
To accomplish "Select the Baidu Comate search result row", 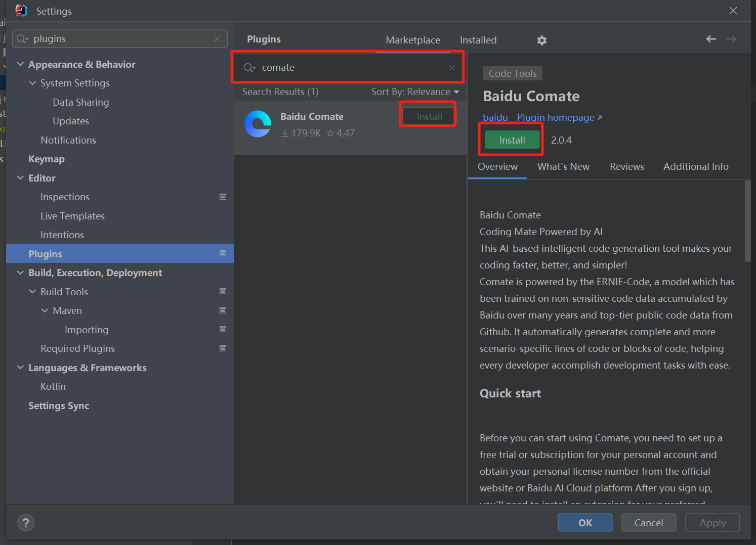I will (350, 127).
